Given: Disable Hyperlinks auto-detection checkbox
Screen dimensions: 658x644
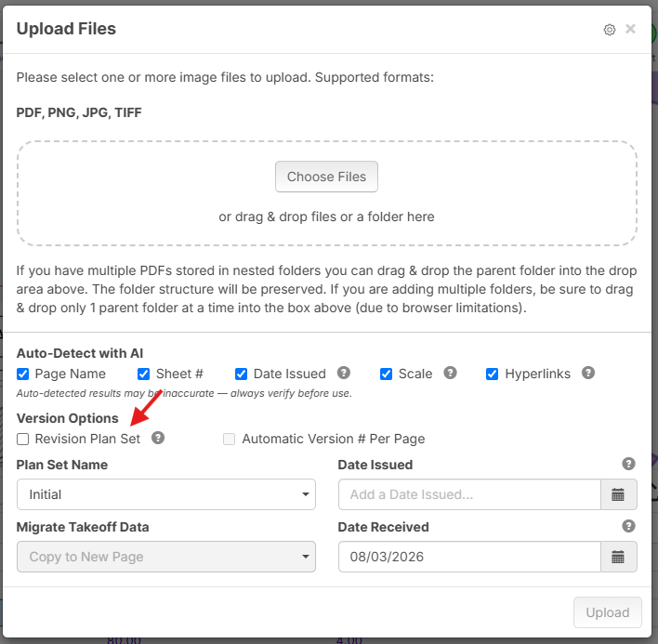Looking at the screenshot, I should click(492, 374).
